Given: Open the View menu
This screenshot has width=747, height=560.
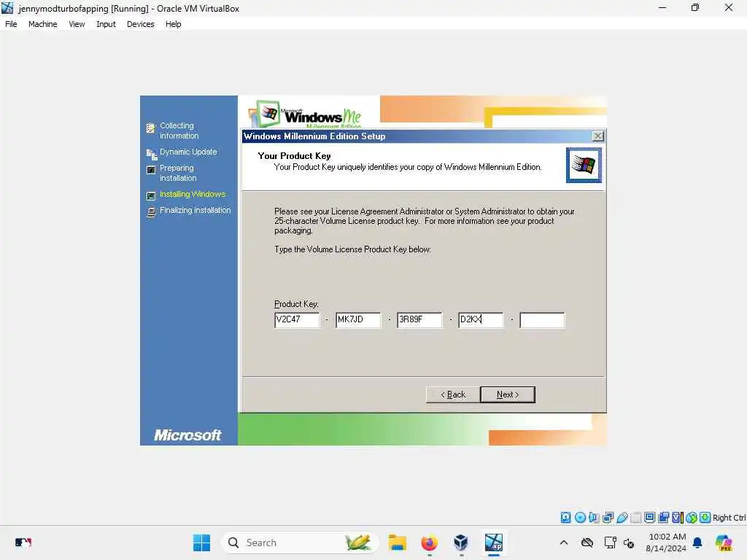Looking at the screenshot, I should [77, 24].
